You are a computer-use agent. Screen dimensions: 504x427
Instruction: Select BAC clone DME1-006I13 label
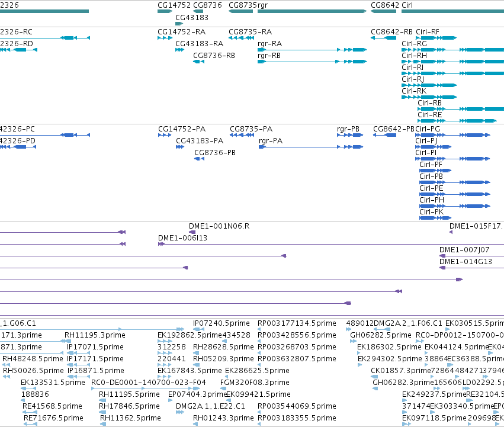[182, 238]
